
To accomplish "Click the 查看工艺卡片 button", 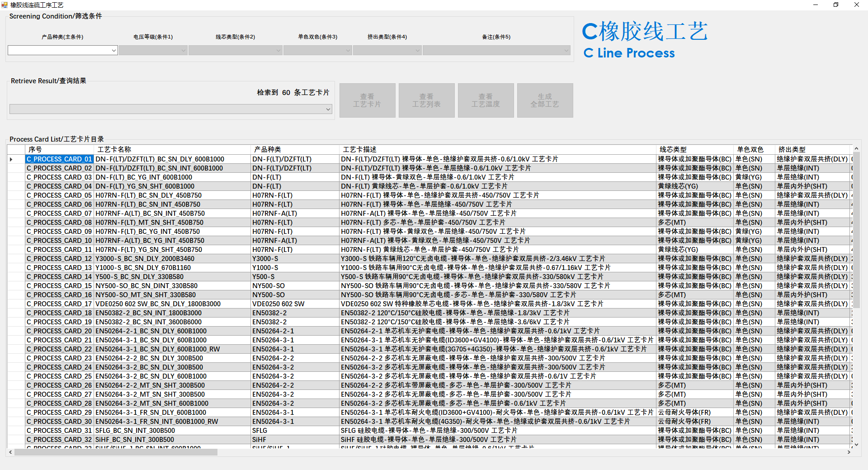I will click(x=367, y=100).
